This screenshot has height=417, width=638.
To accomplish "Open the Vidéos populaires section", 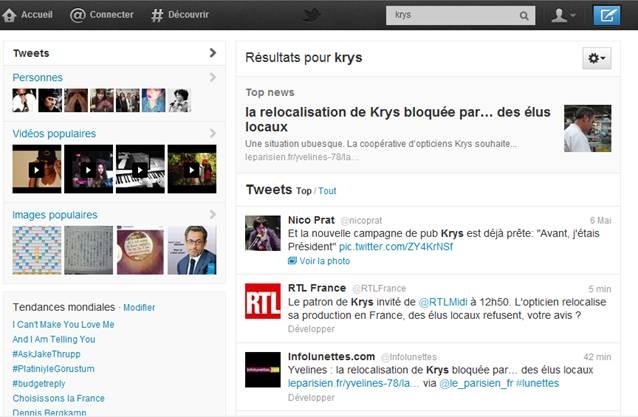I will click(x=54, y=133).
